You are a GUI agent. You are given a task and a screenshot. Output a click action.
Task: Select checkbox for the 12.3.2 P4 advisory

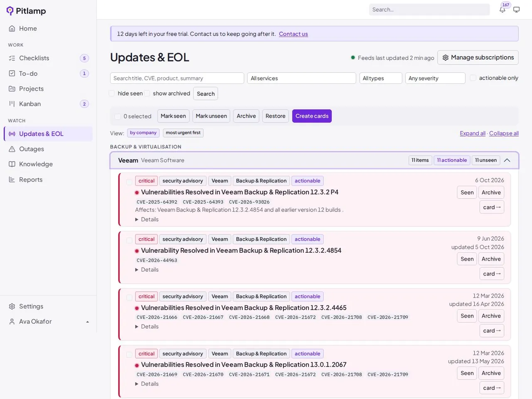(129, 182)
